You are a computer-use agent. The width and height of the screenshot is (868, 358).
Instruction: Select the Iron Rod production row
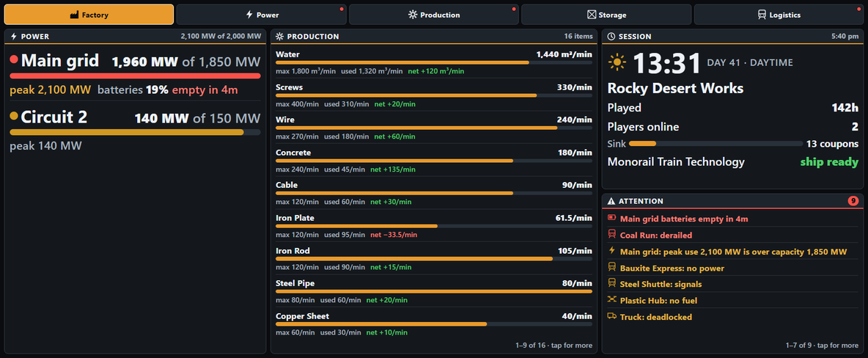pyautogui.click(x=434, y=258)
